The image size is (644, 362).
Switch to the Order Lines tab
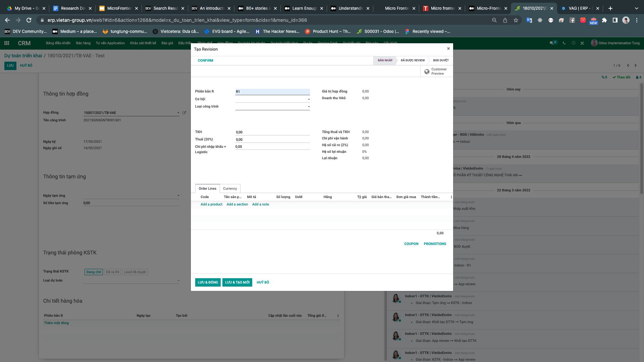pos(207,188)
